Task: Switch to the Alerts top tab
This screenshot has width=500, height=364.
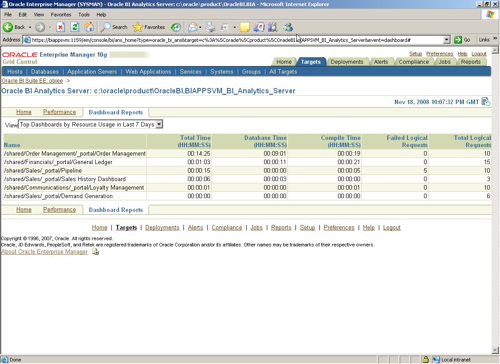Action: click(x=381, y=62)
